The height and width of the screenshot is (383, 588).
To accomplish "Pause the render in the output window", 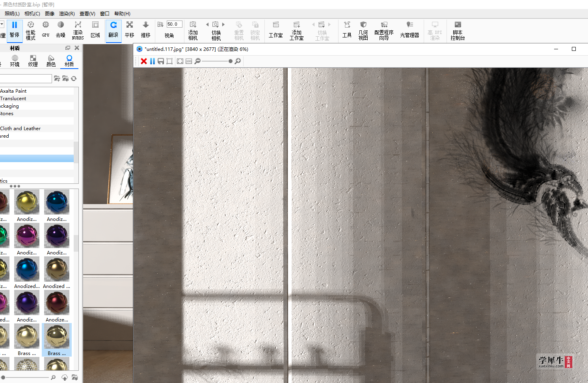I will pyautogui.click(x=153, y=61).
